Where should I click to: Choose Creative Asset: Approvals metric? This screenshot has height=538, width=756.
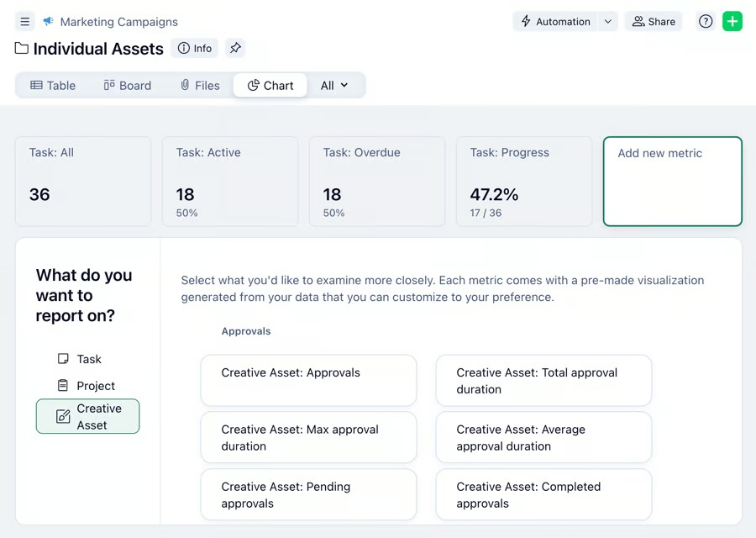[308, 381]
